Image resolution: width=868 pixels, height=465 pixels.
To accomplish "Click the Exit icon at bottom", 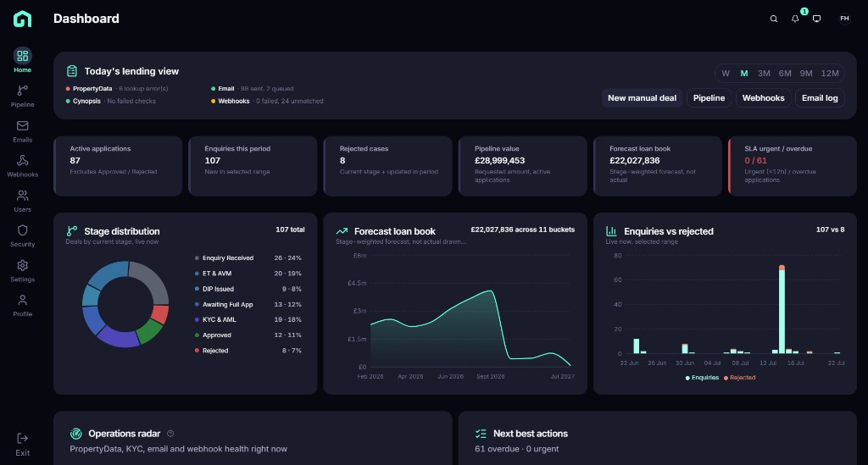I will coord(22,439).
